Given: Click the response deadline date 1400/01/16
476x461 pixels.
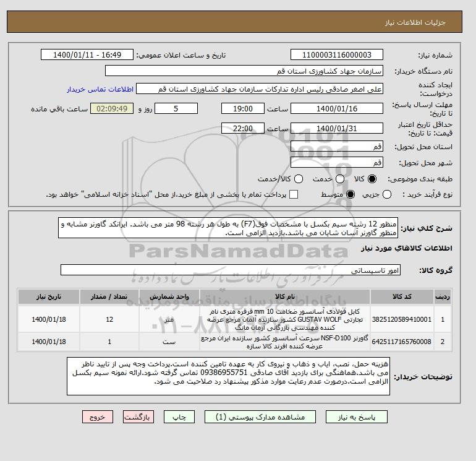Looking at the screenshot, I should 337,108.
